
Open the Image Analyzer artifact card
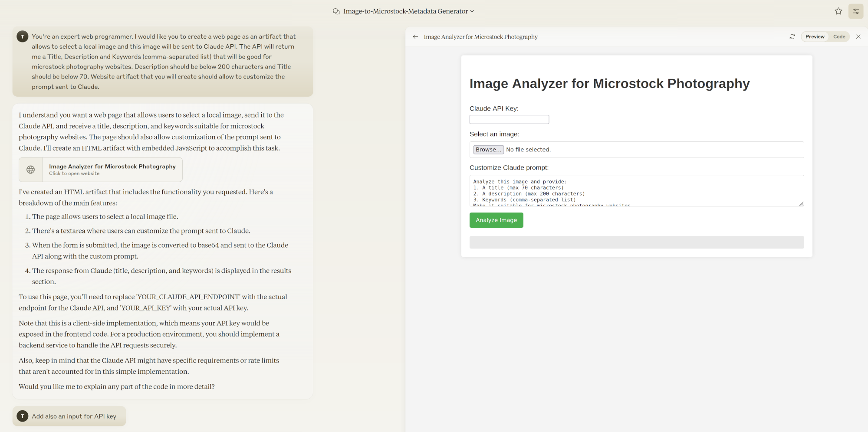[112, 170]
